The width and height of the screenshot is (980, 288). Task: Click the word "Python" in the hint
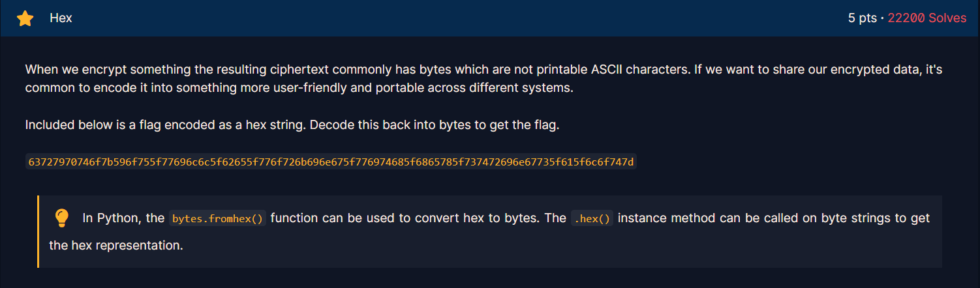coord(115,218)
